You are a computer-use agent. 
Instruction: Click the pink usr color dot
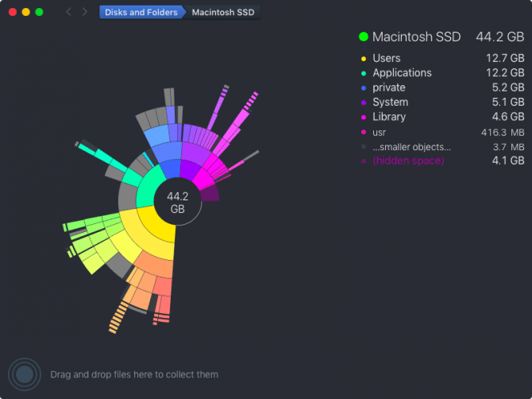(364, 132)
